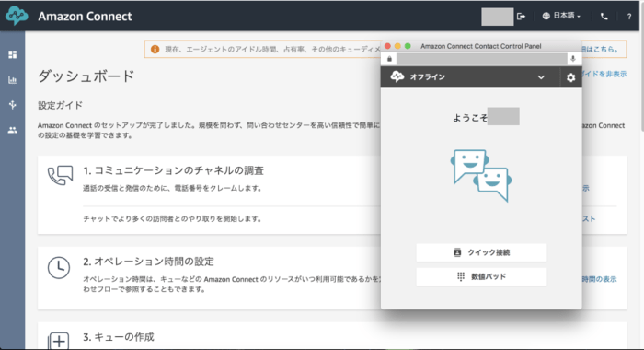Open CCP settings gear icon

click(x=571, y=77)
